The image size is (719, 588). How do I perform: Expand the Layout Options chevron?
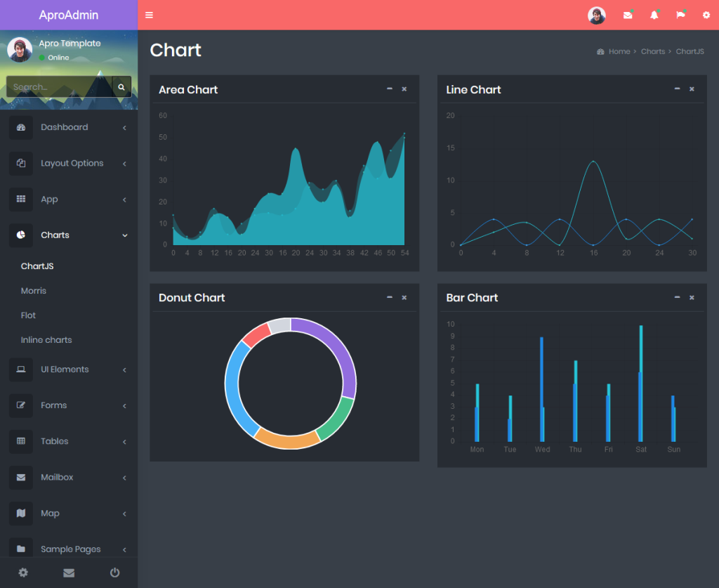pyautogui.click(x=124, y=164)
